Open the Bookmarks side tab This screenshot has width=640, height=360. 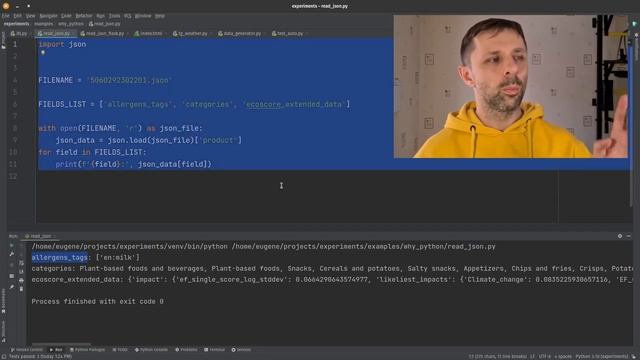[x=3, y=301]
